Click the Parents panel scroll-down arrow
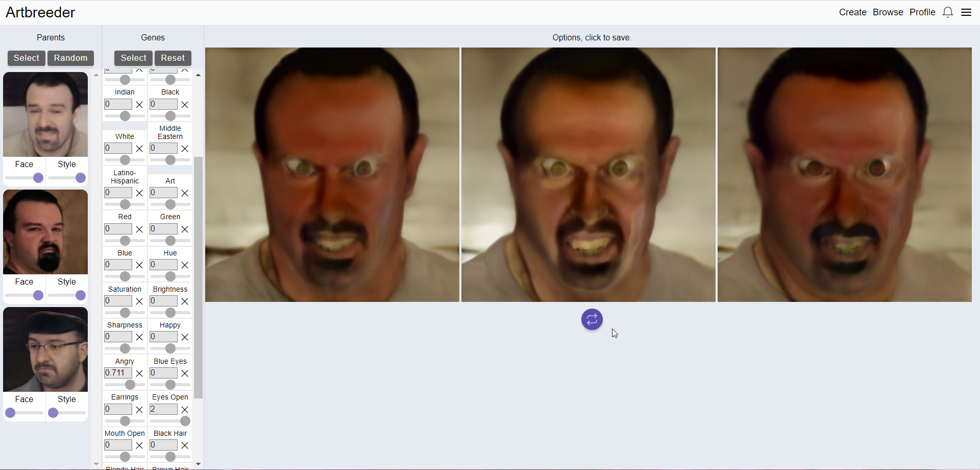The width and height of the screenshot is (980, 470). (x=96, y=464)
